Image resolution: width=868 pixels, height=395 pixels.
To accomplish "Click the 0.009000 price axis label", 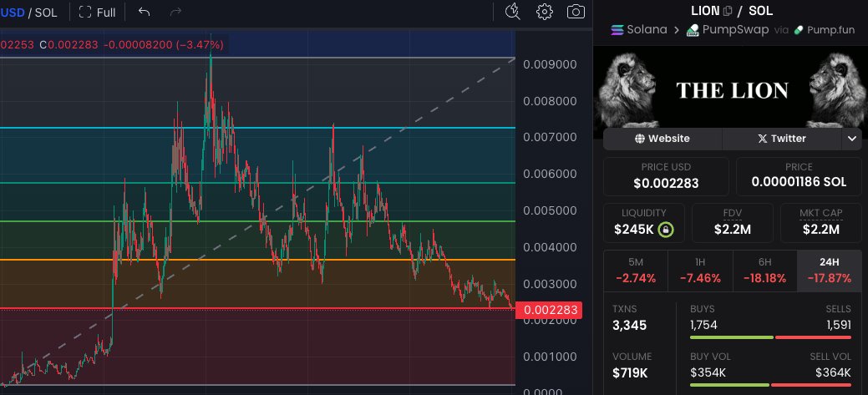I will 550,65.
